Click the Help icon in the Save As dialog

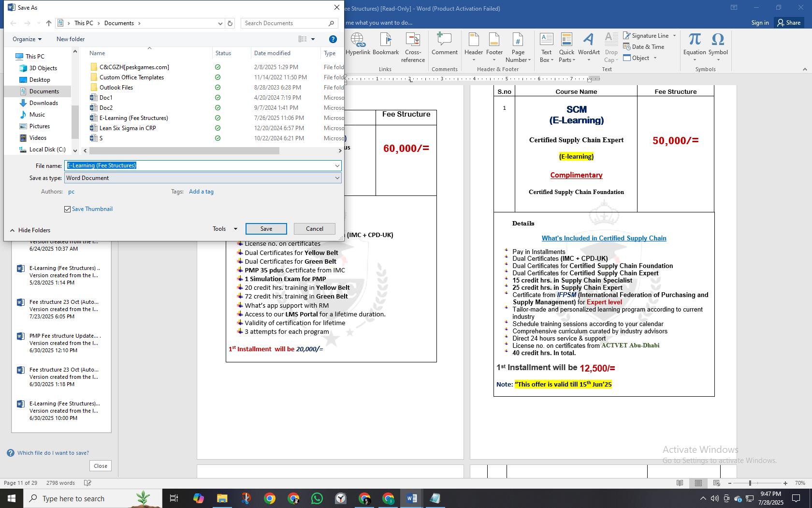point(333,39)
